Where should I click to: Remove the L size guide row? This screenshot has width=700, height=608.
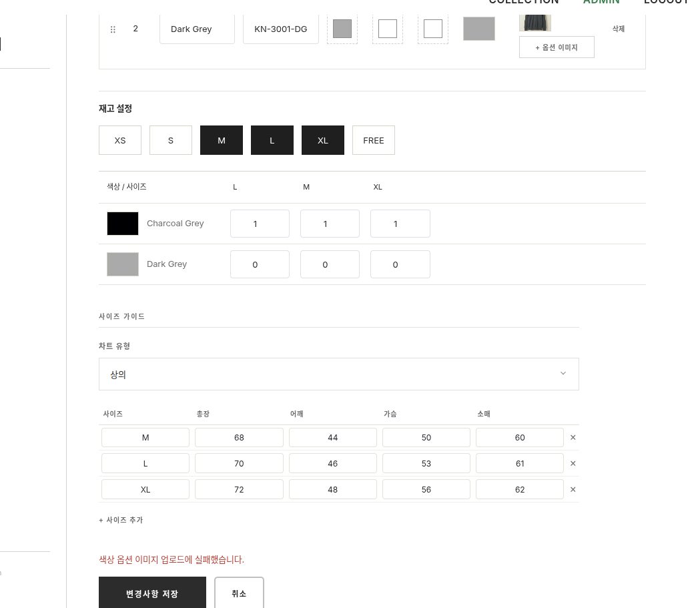click(x=573, y=463)
